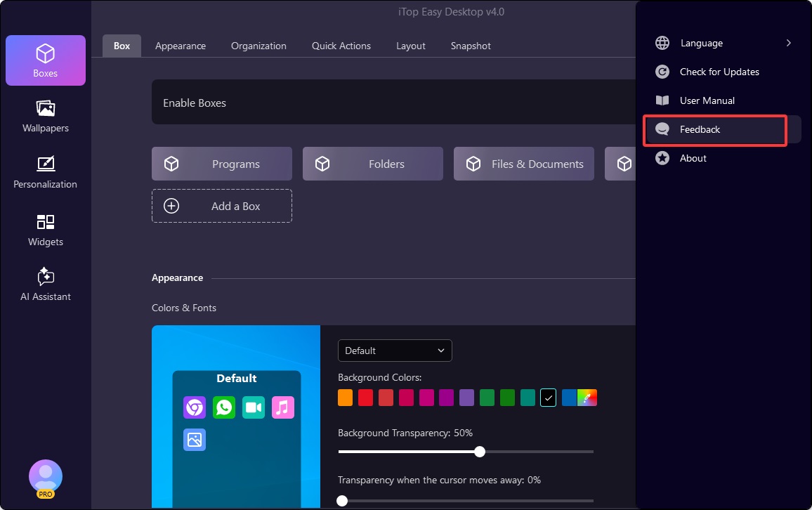
Task: Click the Background Transparency slider handle
Action: point(480,452)
